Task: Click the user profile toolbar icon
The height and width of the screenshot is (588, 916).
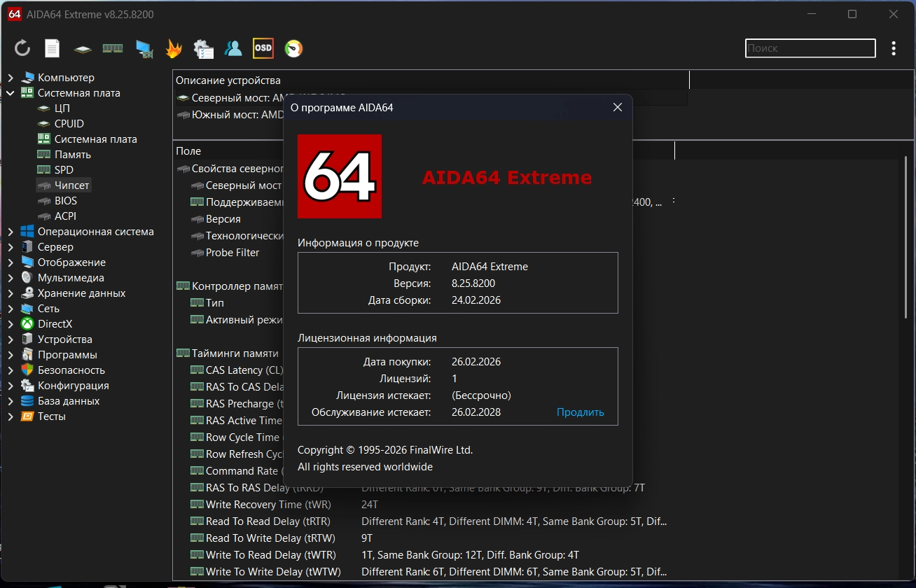Action: click(233, 48)
